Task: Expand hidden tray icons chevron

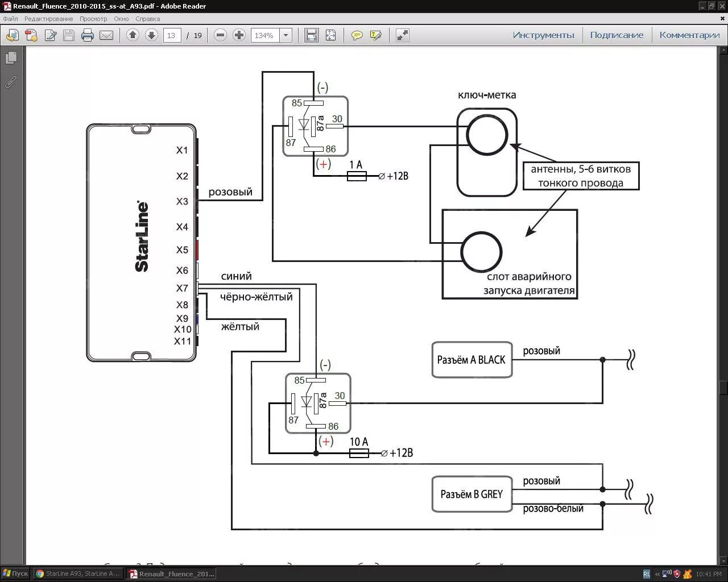Action: (x=657, y=574)
